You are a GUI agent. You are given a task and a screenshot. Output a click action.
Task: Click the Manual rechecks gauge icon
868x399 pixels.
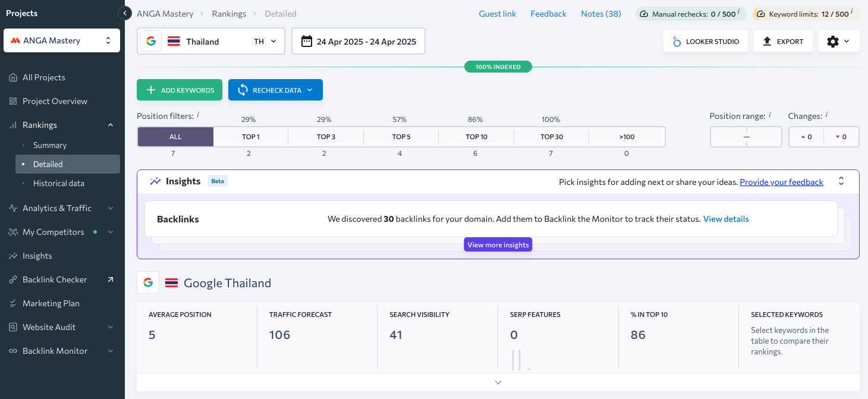pos(644,14)
